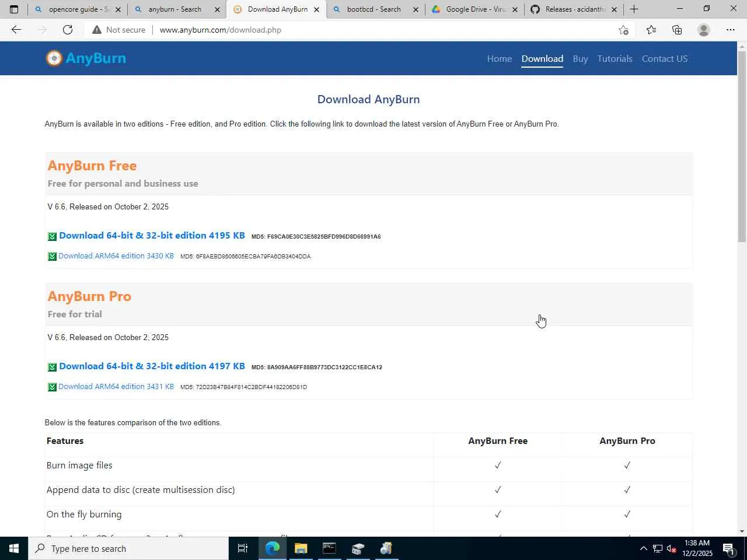Click the AnyBurn disc logo icon
Screen dimensions: 747x560
54,58
